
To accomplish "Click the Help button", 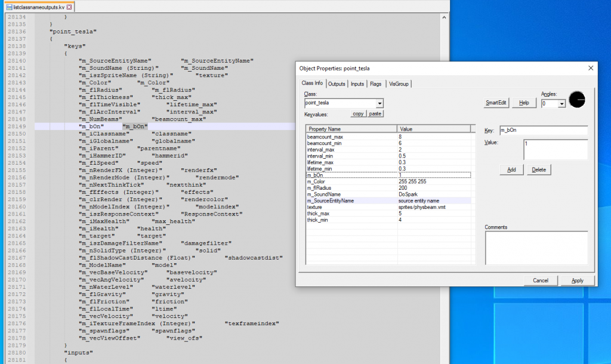I will click(x=524, y=103).
